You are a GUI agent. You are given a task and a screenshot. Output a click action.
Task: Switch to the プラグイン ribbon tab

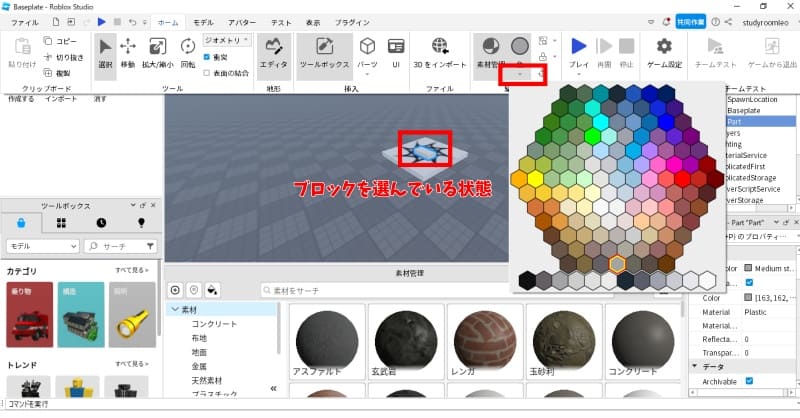coord(352,22)
